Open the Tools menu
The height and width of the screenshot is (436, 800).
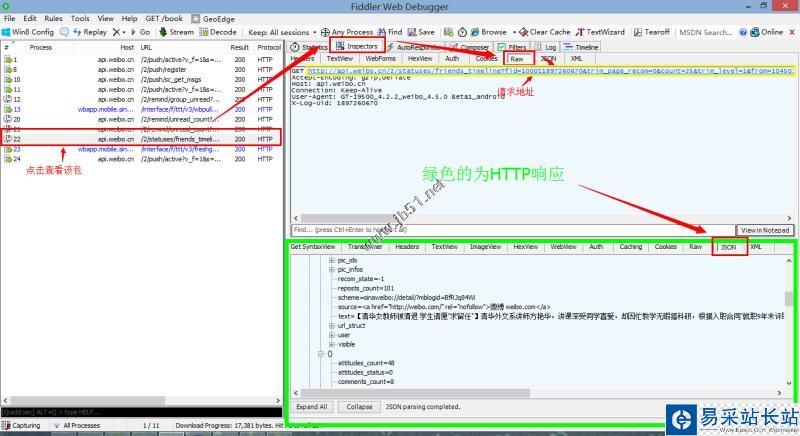click(x=80, y=18)
